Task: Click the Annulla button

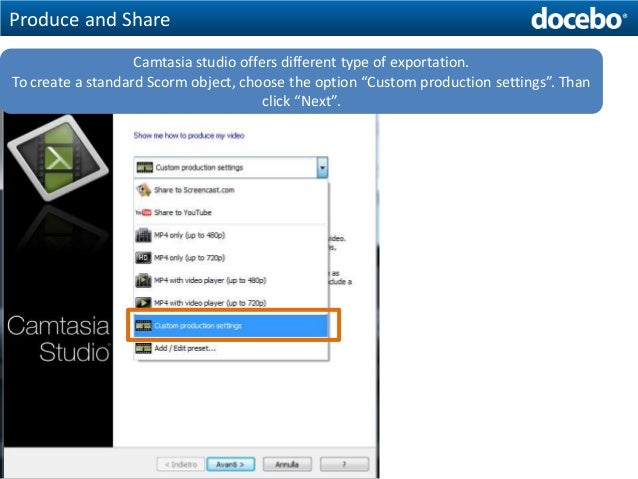Action: tap(287, 464)
